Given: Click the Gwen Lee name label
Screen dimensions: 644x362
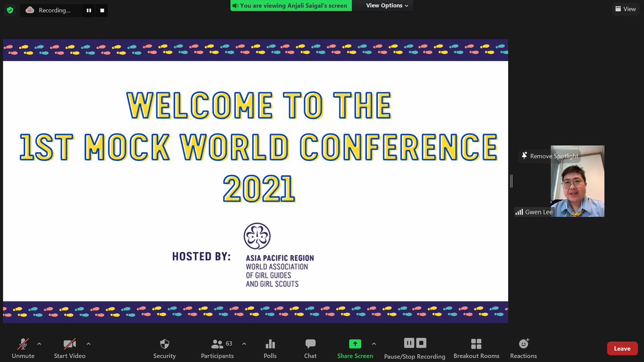Looking at the screenshot, I should pos(539,212).
